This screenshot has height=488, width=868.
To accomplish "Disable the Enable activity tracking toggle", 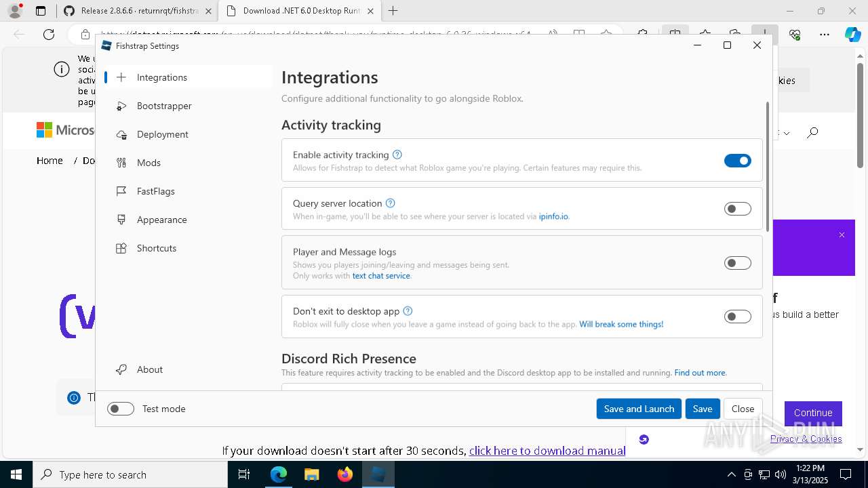I will click(738, 161).
